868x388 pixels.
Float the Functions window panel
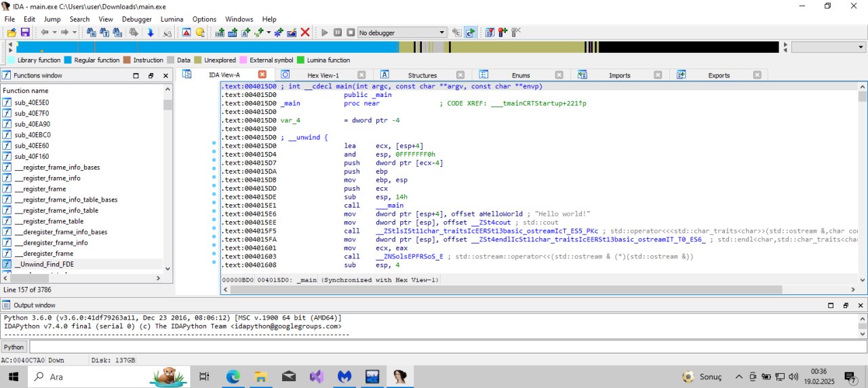[x=151, y=75]
